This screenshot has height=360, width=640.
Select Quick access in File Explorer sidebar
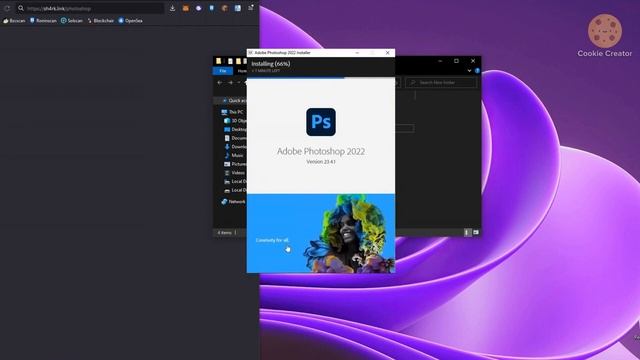234,100
